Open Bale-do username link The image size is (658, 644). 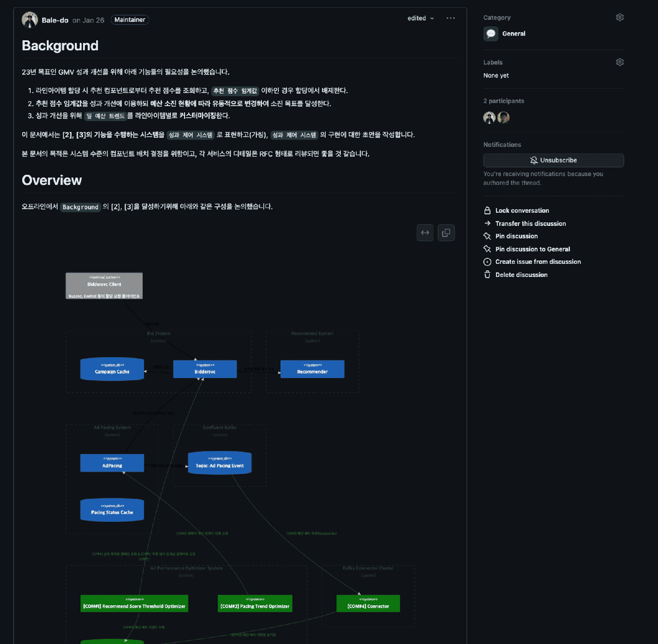55,20
